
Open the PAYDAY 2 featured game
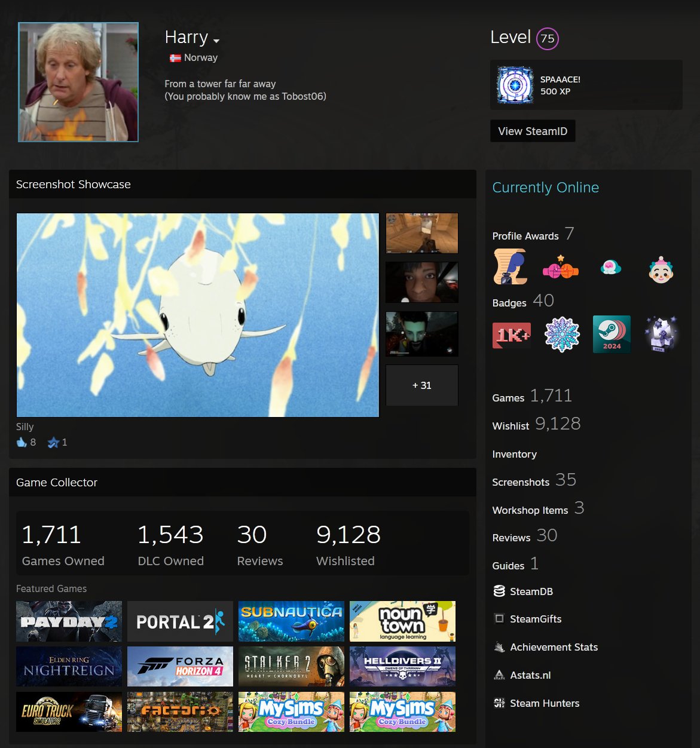(69, 621)
